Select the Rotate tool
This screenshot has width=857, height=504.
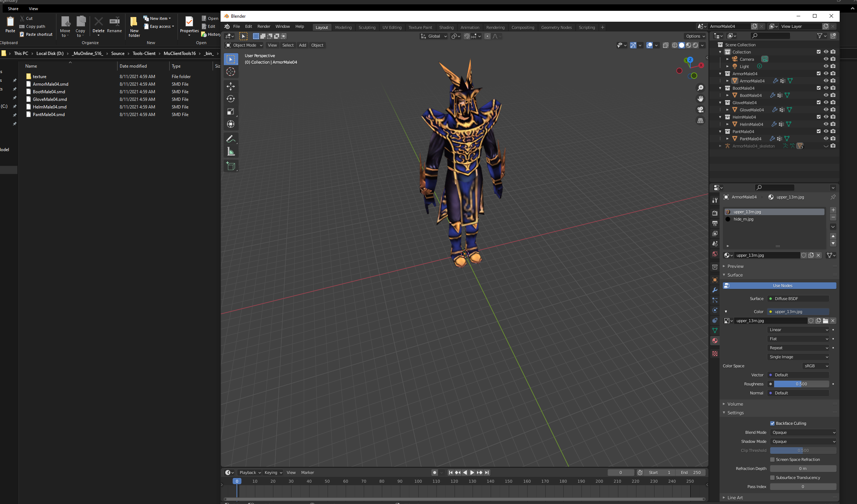tap(231, 99)
